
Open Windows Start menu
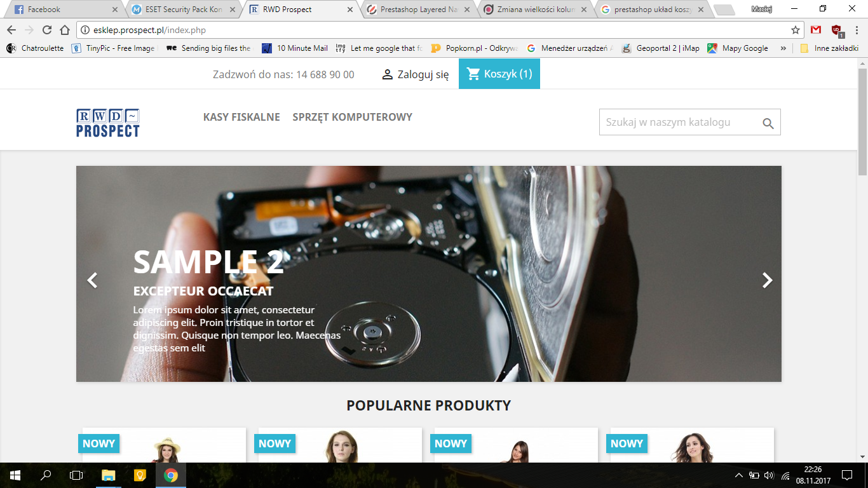pyautogui.click(x=15, y=475)
